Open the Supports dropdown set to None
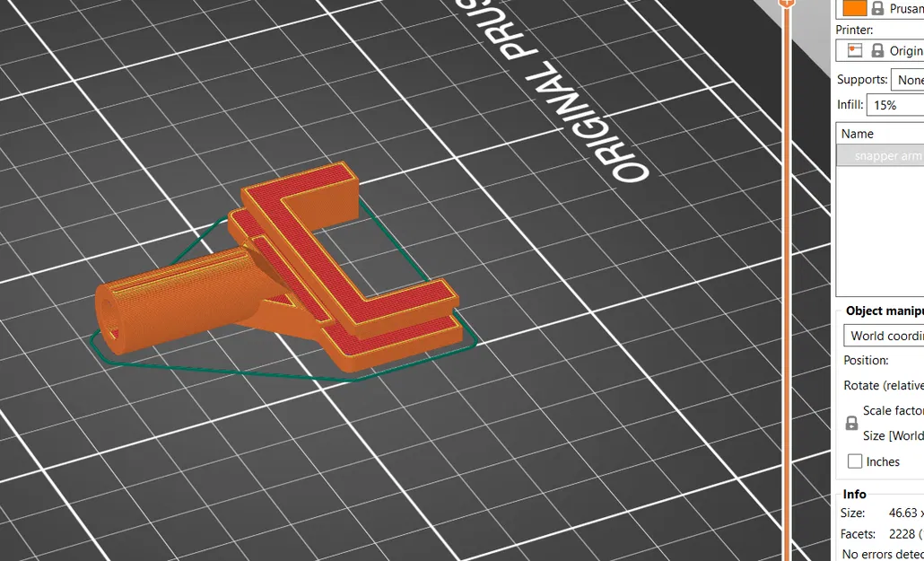Screen dimensions: 924x561 pos(908,80)
